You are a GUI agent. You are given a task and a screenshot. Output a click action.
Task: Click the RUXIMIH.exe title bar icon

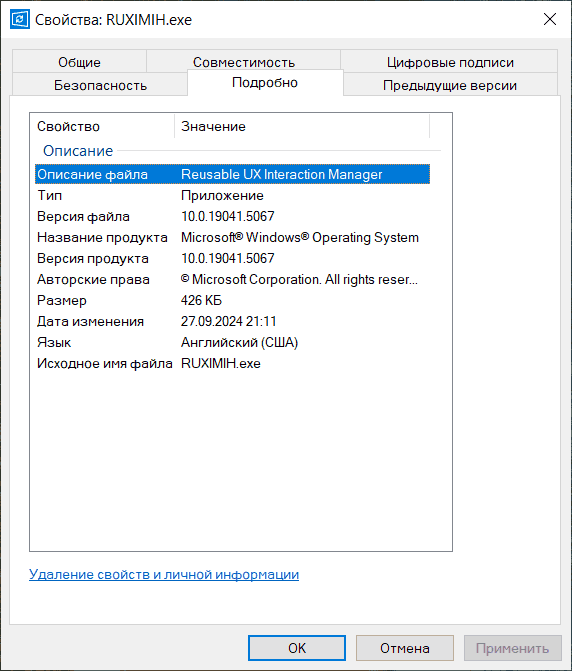point(20,20)
